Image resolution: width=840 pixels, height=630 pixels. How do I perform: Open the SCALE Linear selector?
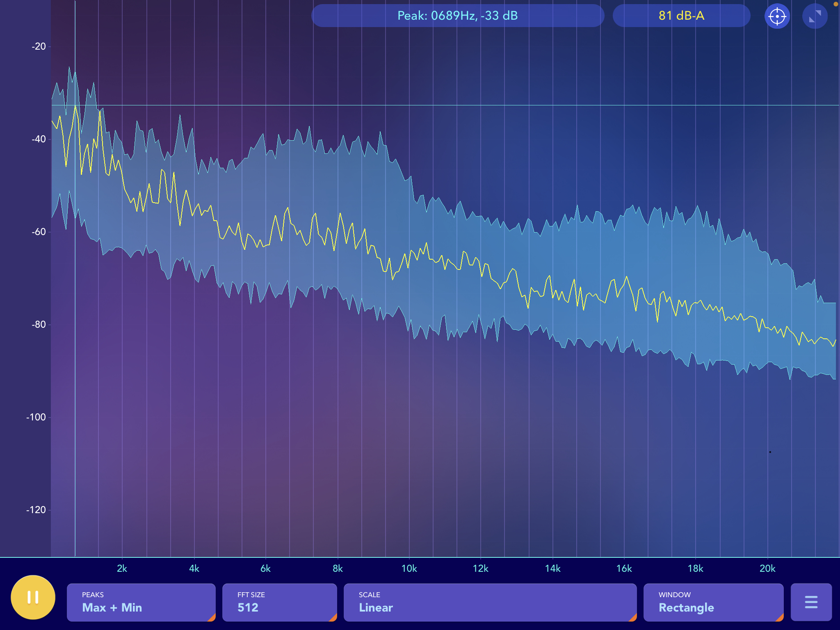490,602
